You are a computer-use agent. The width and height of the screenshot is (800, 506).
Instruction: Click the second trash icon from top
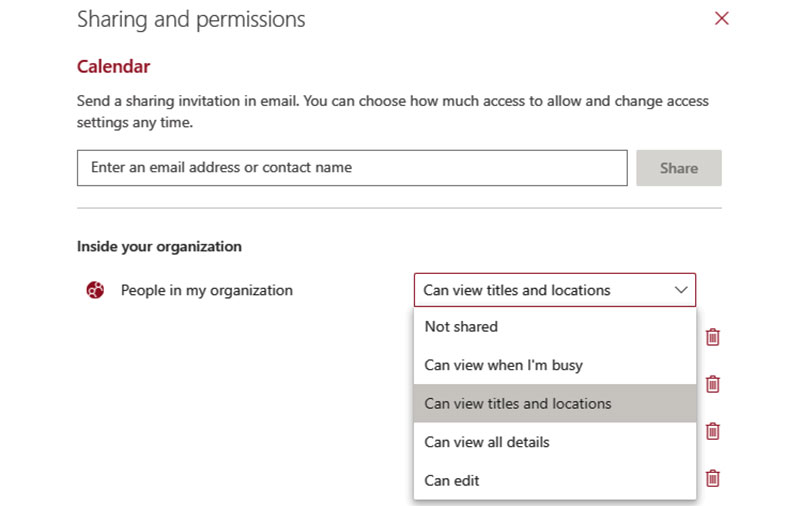click(x=713, y=384)
